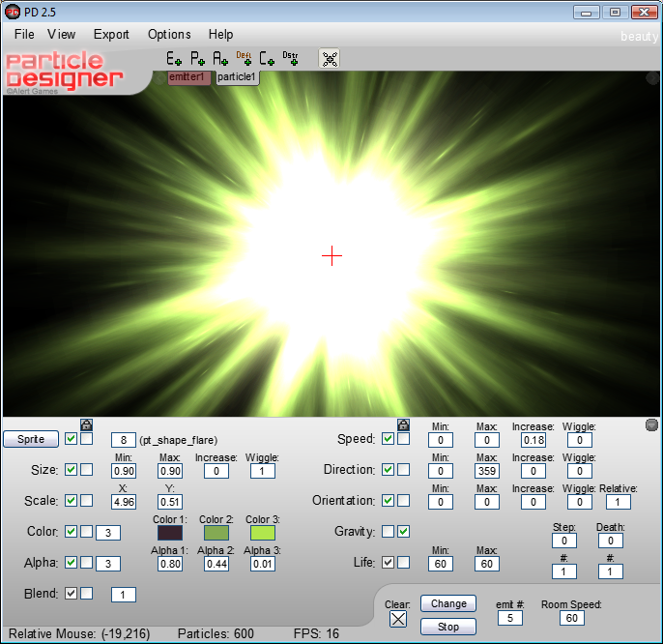Add a deflector using the Defl+ icon
Screen dimensions: 663x644
click(244, 58)
